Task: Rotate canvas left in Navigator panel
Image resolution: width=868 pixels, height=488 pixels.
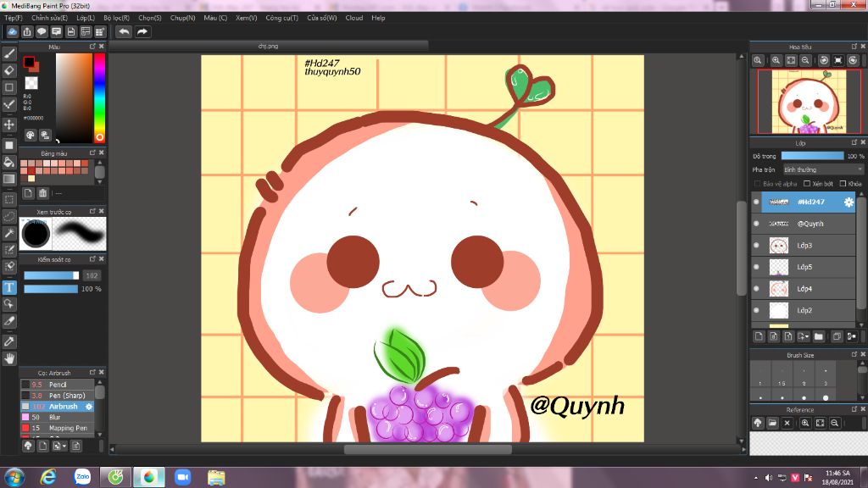Action: coord(824,60)
